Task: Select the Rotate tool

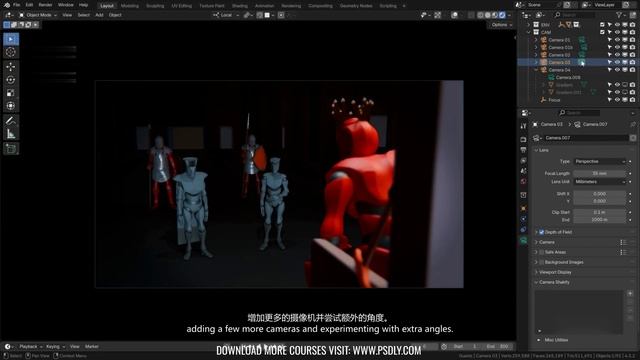Action: tap(11, 80)
